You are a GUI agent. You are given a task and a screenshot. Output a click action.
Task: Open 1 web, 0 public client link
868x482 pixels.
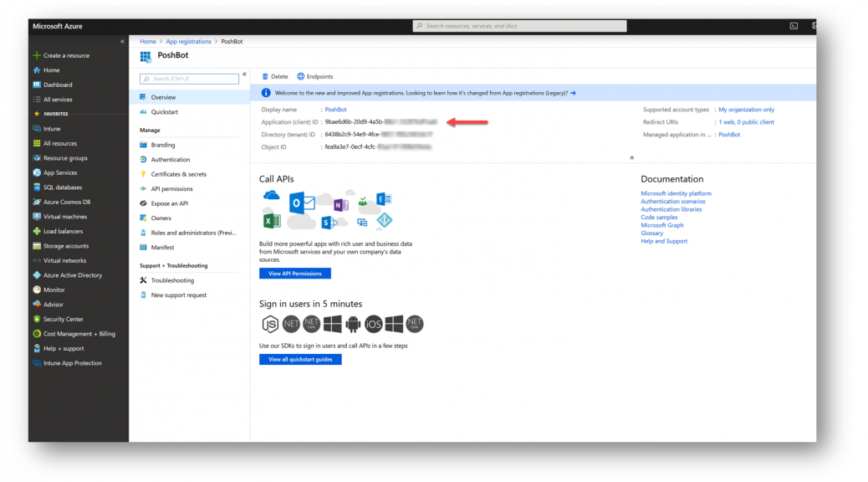pos(746,122)
